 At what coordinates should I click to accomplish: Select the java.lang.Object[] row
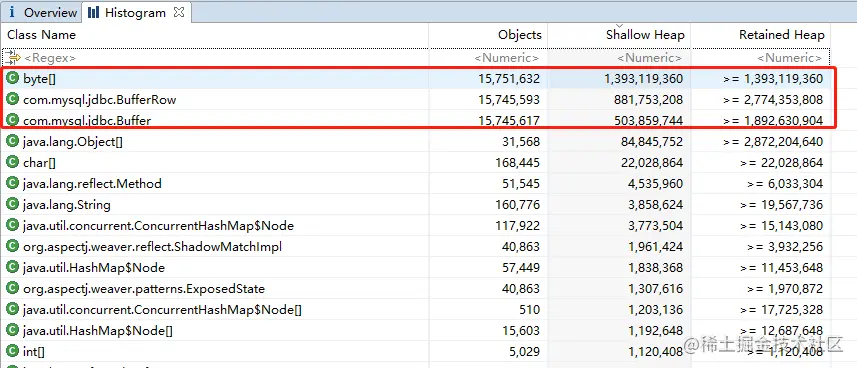point(415,142)
